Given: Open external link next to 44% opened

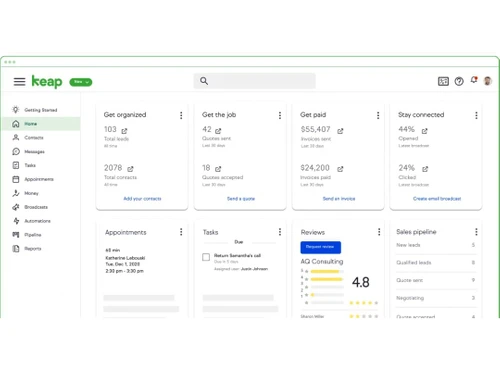Looking at the screenshot, I should (x=424, y=131).
